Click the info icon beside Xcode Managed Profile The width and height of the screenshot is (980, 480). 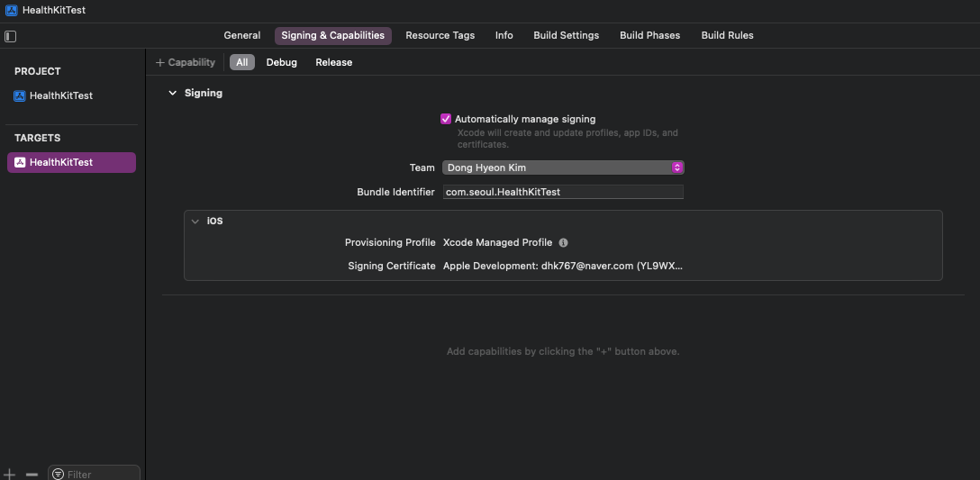[x=563, y=243]
